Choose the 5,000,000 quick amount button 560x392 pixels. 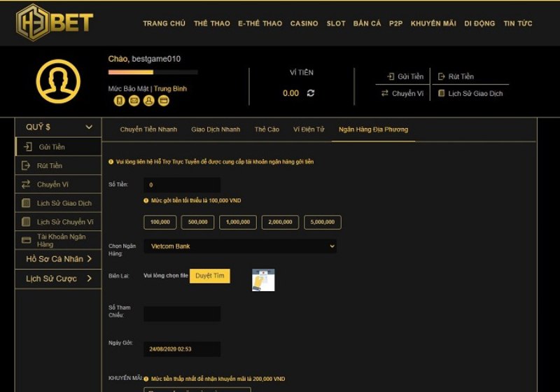pyautogui.click(x=323, y=222)
